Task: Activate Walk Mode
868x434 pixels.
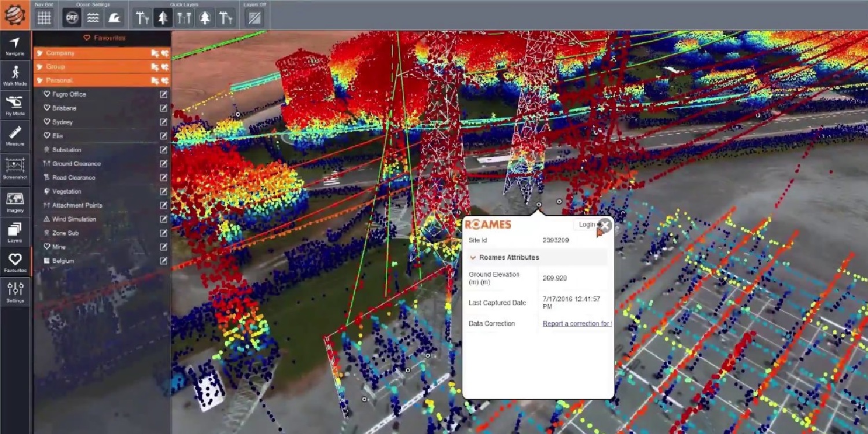Action: [x=15, y=75]
